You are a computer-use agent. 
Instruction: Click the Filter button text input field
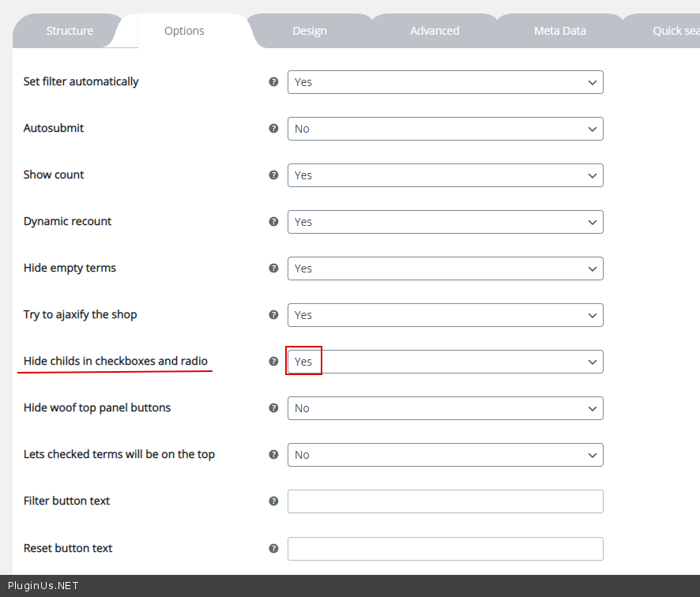445,501
